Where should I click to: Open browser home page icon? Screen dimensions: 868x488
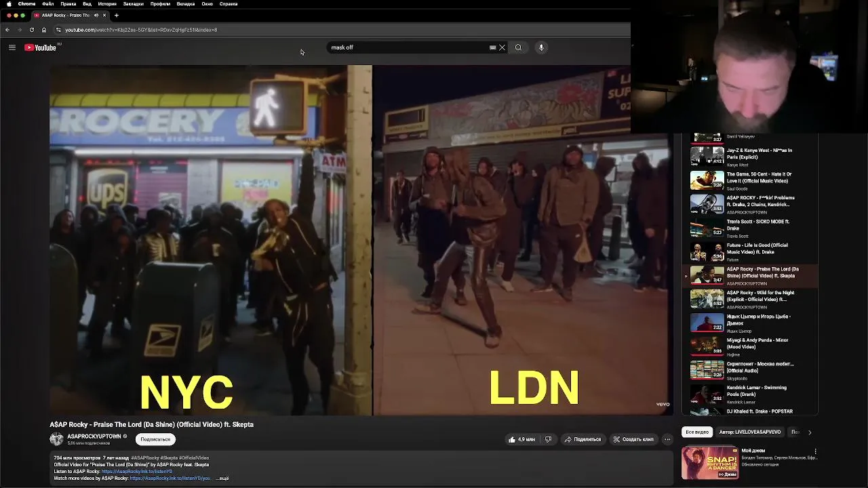tap(44, 30)
